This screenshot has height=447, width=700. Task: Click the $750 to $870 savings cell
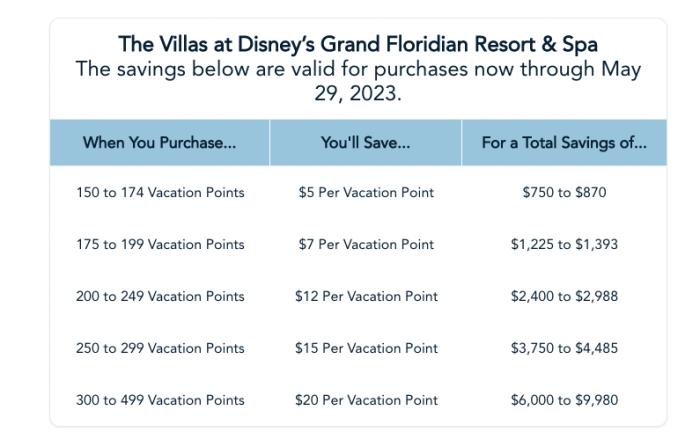point(564,193)
